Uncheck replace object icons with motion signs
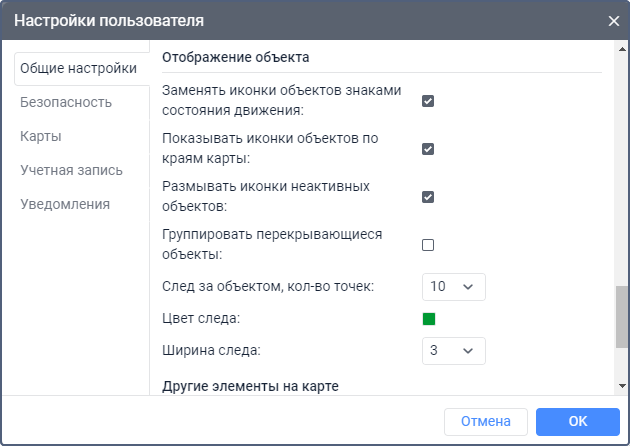Image resolution: width=630 pixels, height=446 pixels. click(428, 101)
